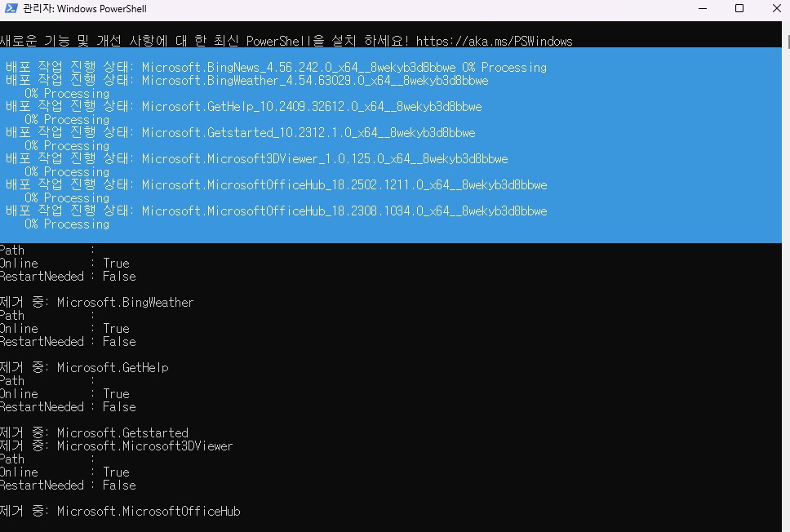The height and width of the screenshot is (532, 790).
Task: Click the Microsoft3DViewer_1.0.125.0 progress line
Action: click(x=256, y=158)
